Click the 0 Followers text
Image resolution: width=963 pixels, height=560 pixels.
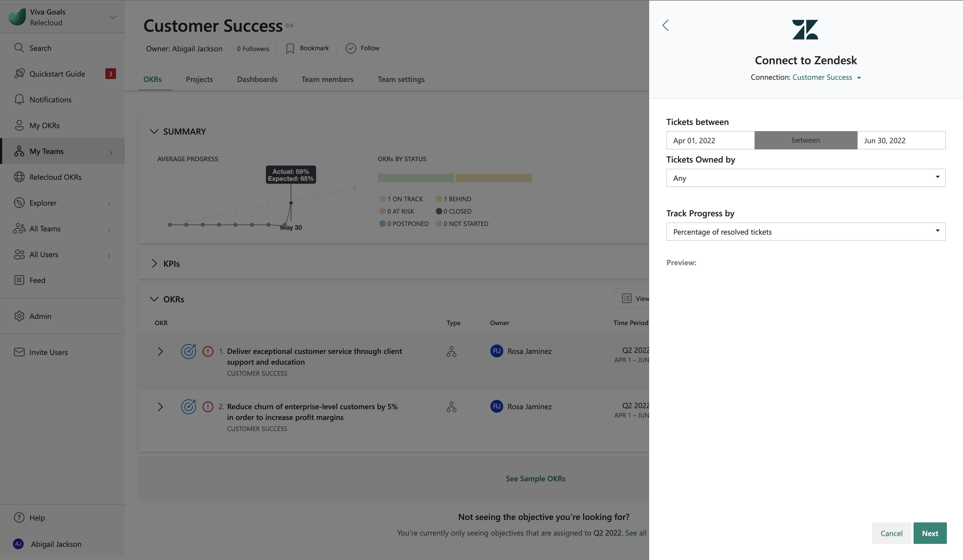[253, 49]
